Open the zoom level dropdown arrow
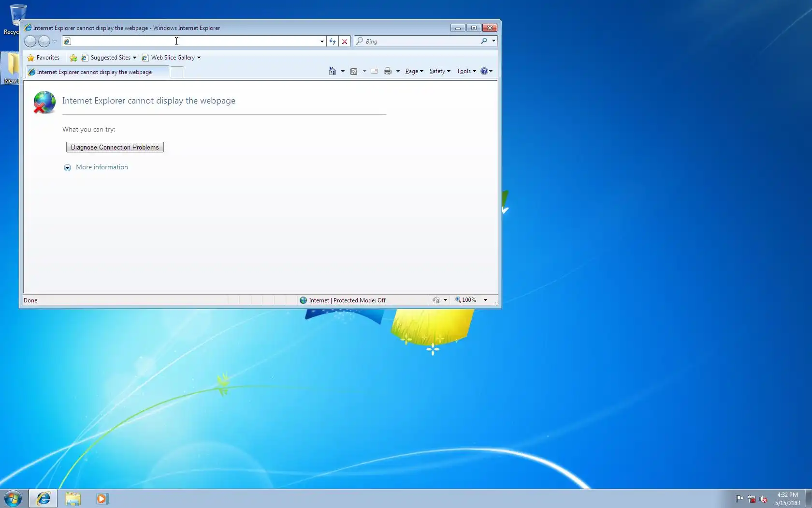The width and height of the screenshot is (812, 508). pos(485,300)
